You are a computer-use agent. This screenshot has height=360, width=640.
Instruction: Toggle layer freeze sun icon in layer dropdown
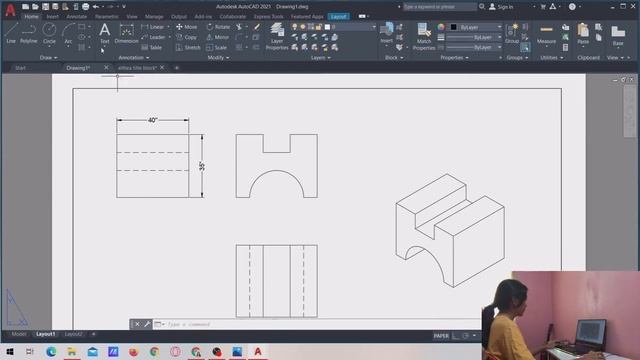303,27
